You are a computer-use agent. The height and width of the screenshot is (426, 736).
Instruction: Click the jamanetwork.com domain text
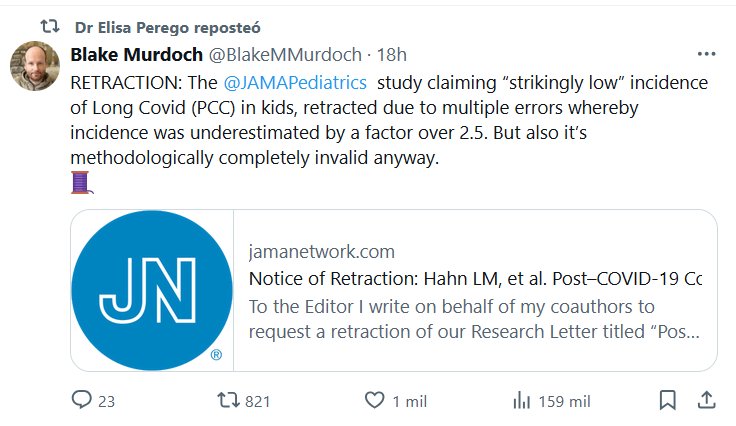point(321,251)
